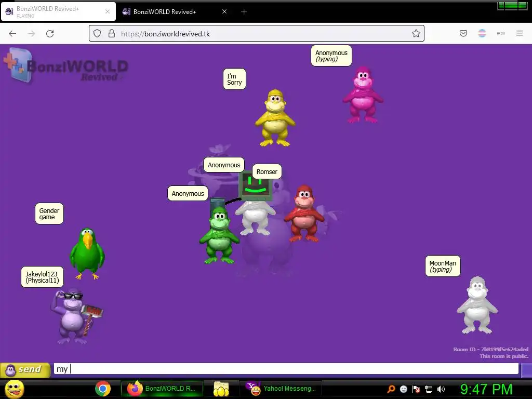
Task: Click the red Bonzi character named Romser
Action: coord(304,213)
